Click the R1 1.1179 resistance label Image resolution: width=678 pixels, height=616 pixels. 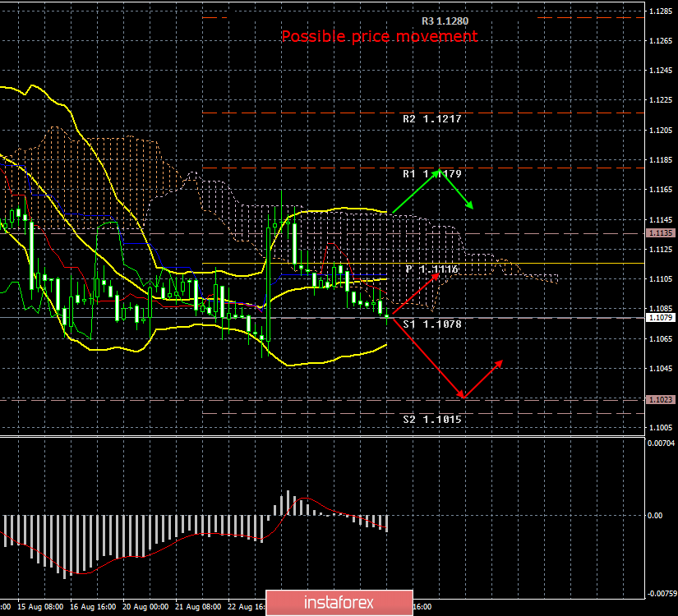pos(432,174)
